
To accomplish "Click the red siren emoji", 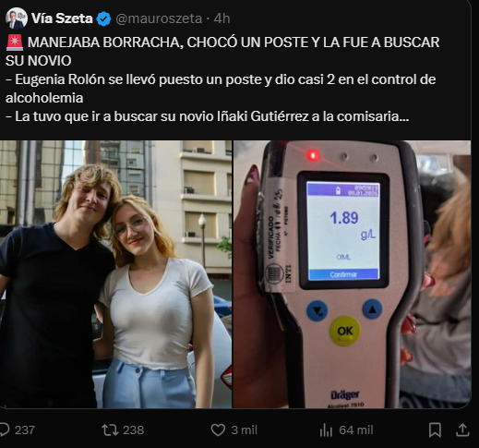I will click(15, 42).
